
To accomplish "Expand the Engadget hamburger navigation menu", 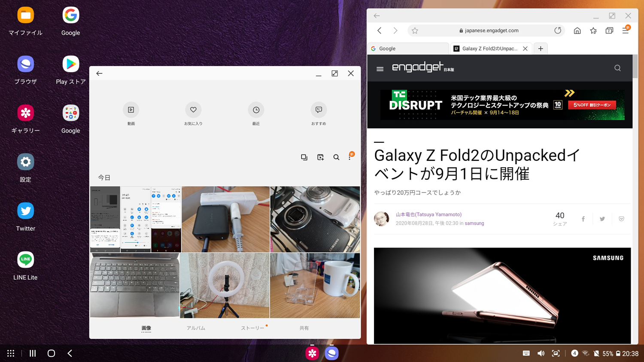I will pos(380,68).
